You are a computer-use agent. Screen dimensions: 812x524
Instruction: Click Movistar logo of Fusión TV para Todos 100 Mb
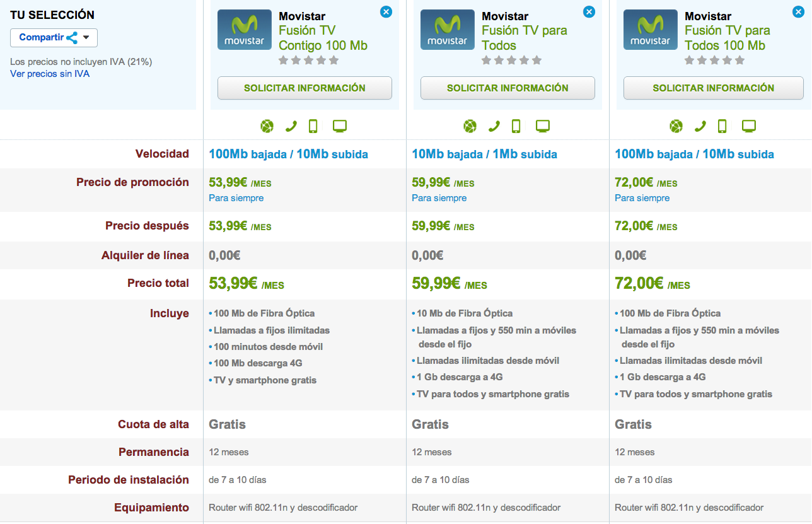(651, 30)
